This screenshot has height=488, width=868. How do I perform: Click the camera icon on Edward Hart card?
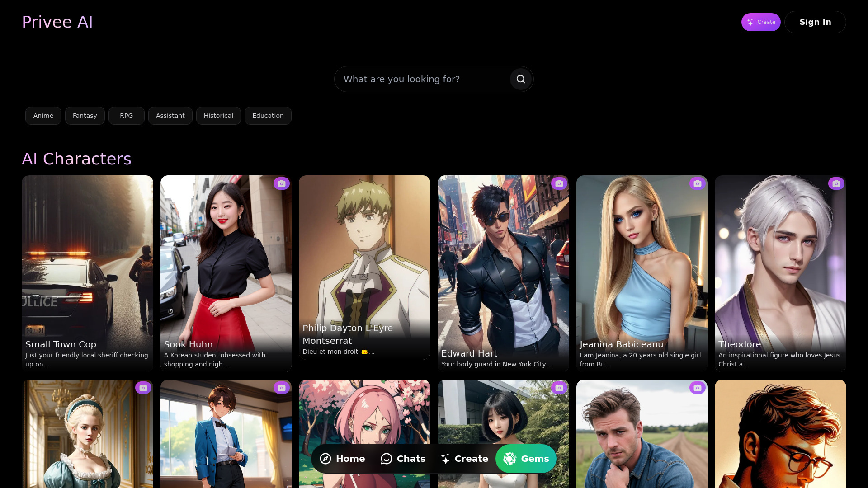(559, 183)
